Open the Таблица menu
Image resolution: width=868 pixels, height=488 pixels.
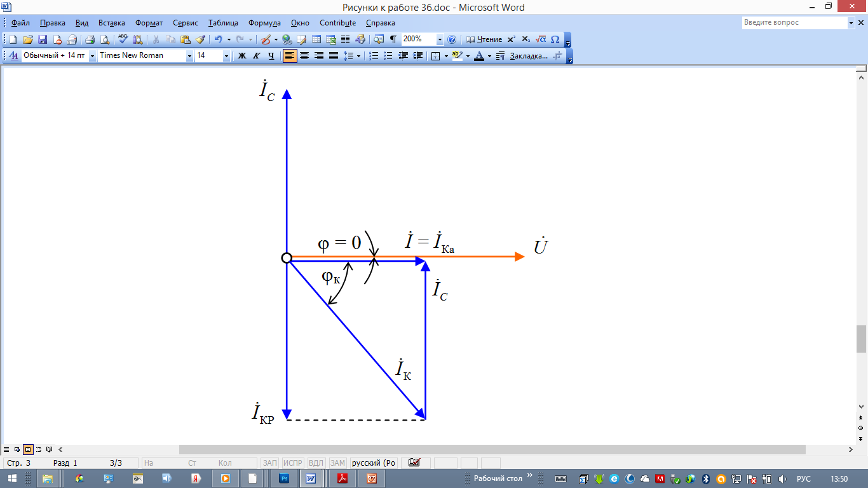click(x=223, y=23)
